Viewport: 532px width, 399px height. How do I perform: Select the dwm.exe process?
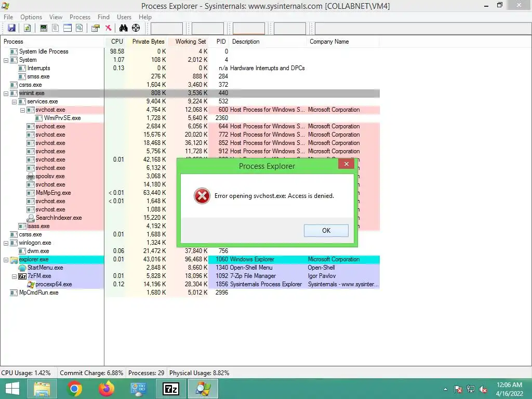point(38,251)
